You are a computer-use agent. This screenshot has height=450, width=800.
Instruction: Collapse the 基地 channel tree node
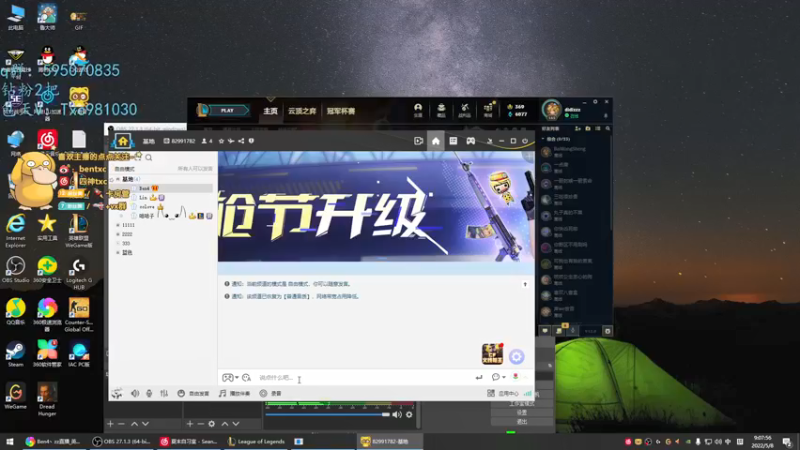tap(118, 179)
